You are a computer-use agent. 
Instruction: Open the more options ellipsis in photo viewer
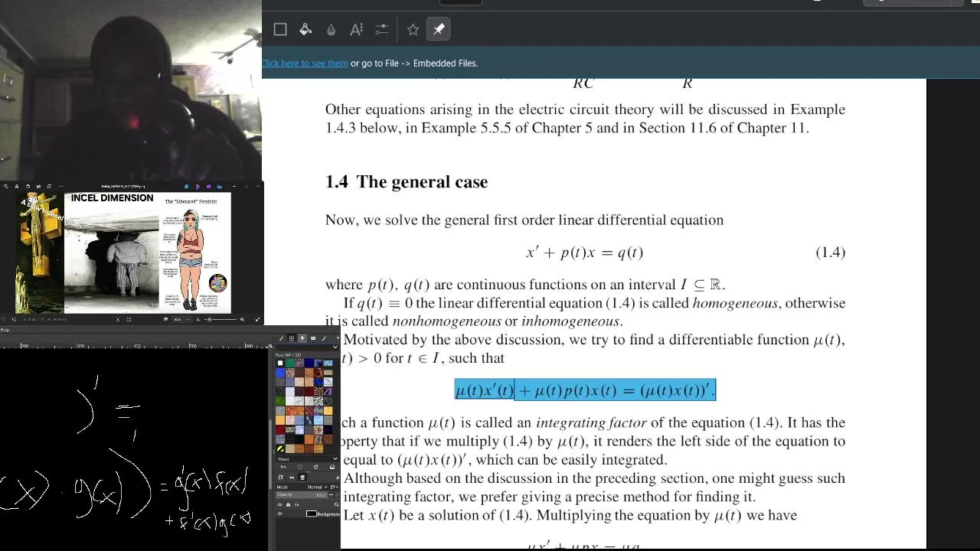tap(60, 187)
